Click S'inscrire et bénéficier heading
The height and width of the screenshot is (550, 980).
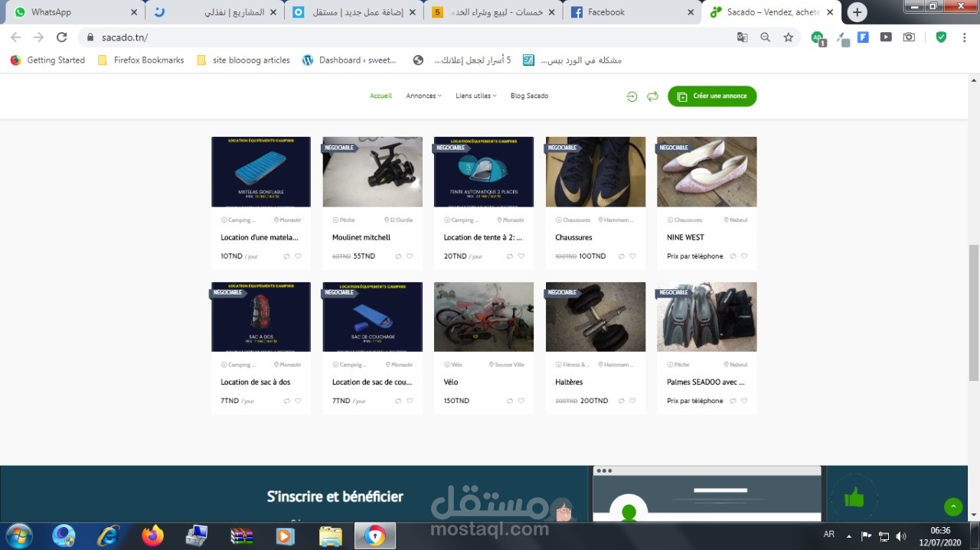pos(335,496)
